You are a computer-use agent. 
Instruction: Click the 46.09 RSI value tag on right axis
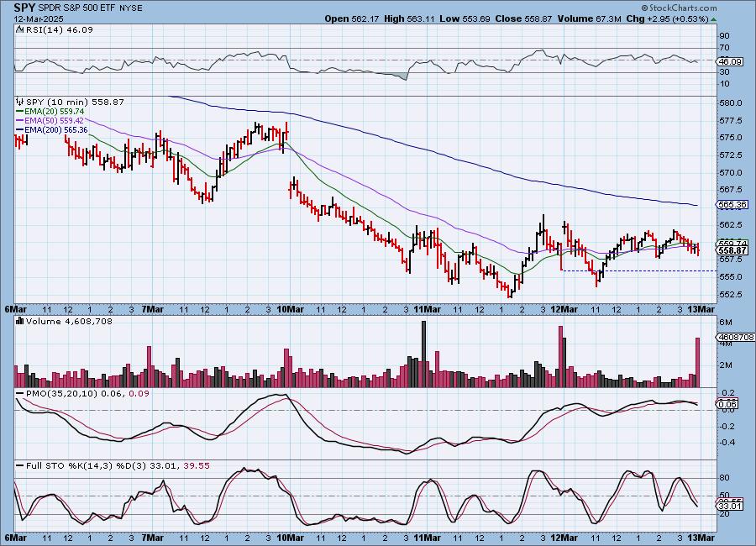[730, 61]
